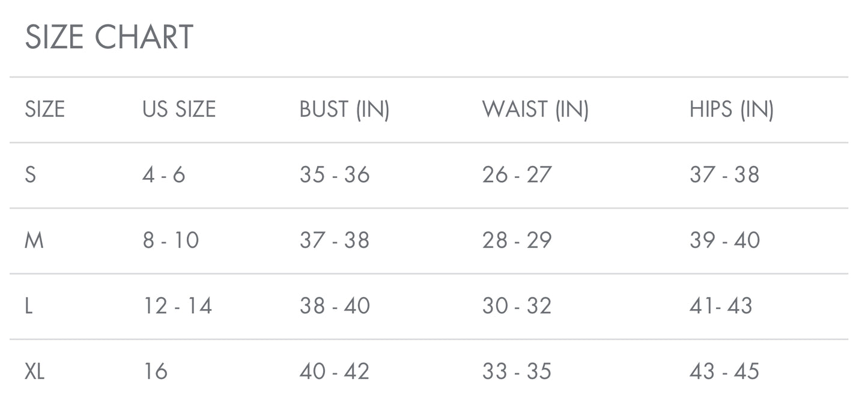Select US size 16 cell
This screenshot has width=868, height=401.
click(156, 372)
